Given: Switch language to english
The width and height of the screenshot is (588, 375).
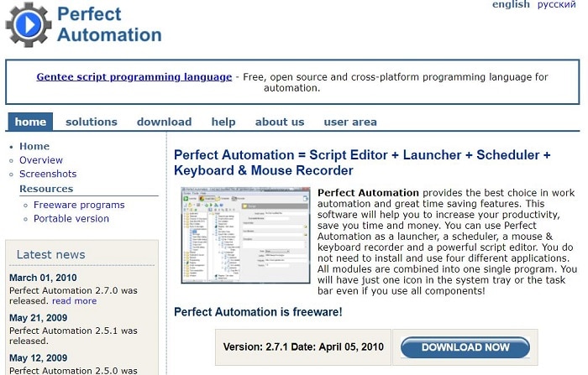Looking at the screenshot, I should 511,4.
